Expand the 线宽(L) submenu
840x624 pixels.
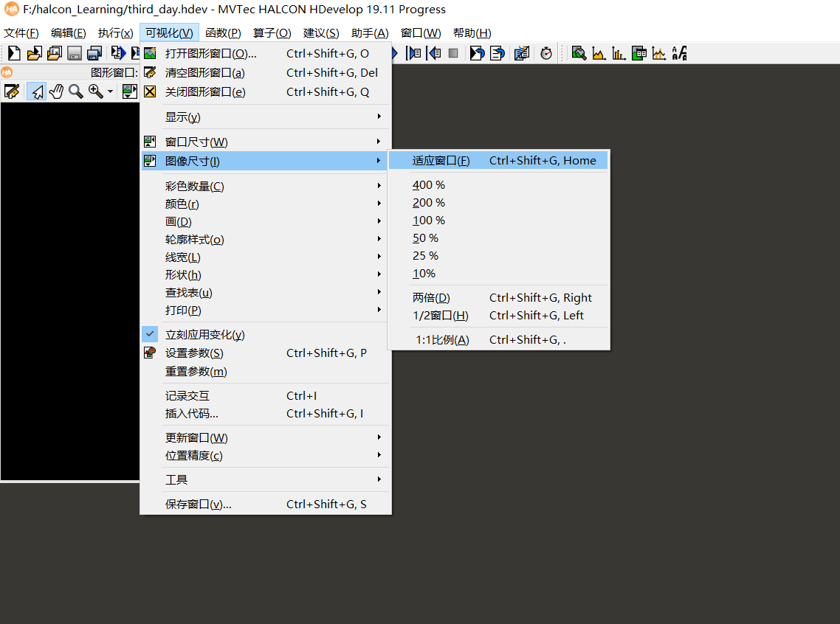click(266, 257)
